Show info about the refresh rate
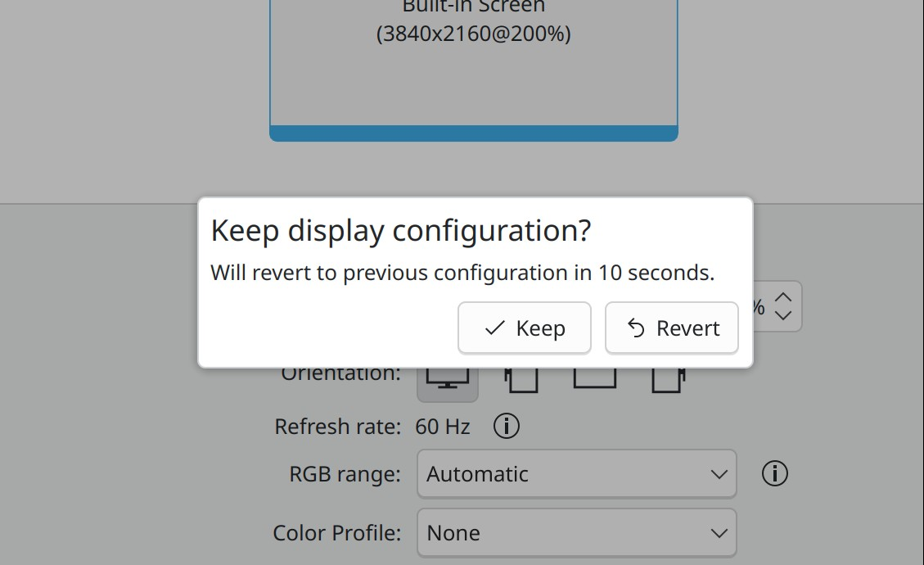The image size is (924, 565). (x=507, y=427)
